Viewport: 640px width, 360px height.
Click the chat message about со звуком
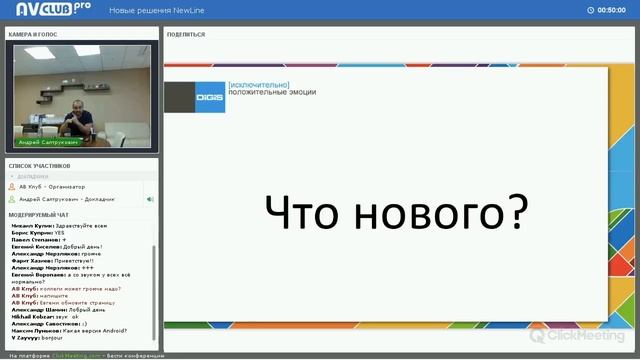pyautogui.click(x=71, y=278)
